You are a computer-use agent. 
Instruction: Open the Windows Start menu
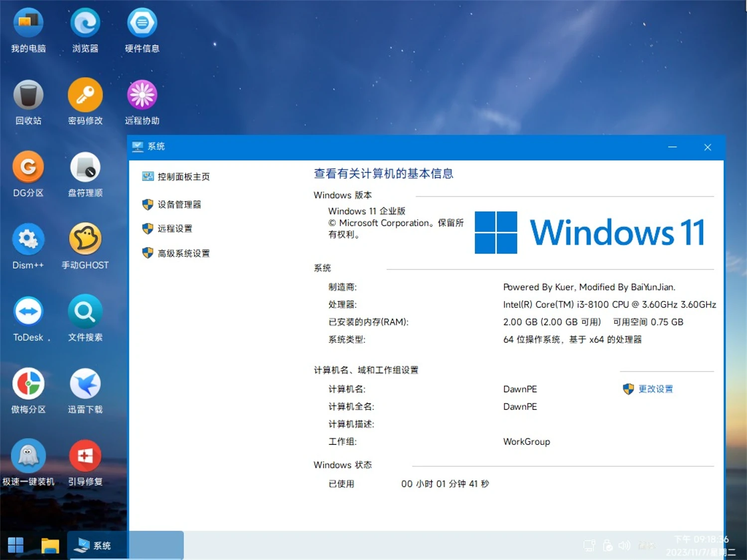click(x=15, y=545)
